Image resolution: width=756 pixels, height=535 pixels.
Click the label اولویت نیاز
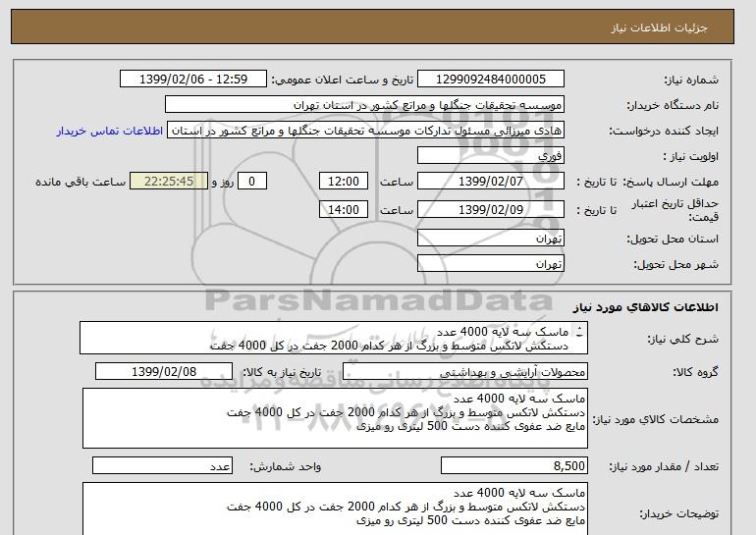point(691,156)
